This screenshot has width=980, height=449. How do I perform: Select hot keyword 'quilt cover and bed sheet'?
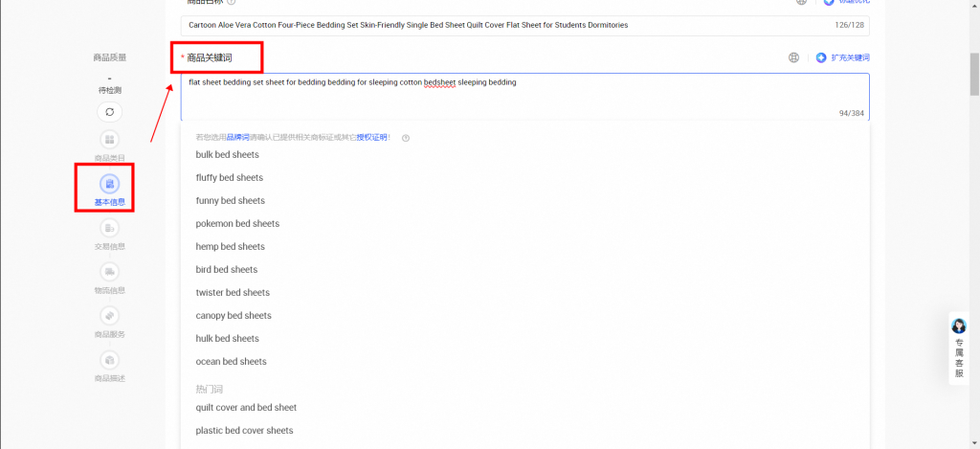[x=246, y=408]
